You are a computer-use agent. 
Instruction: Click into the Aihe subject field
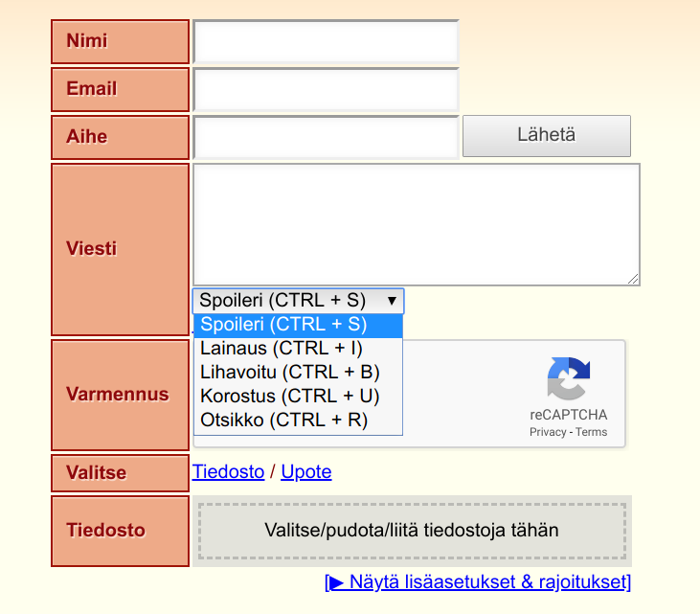pyautogui.click(x=326, y=137)
